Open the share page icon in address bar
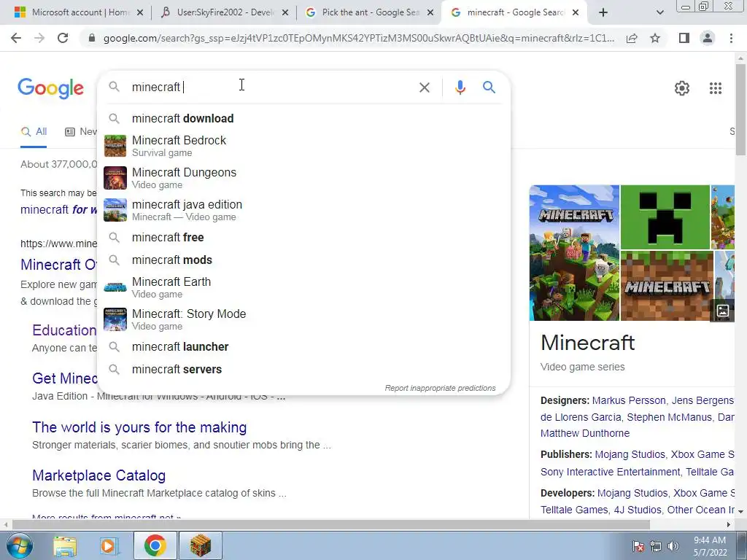Viewport: 747px width, 560px height. point(632,38)
